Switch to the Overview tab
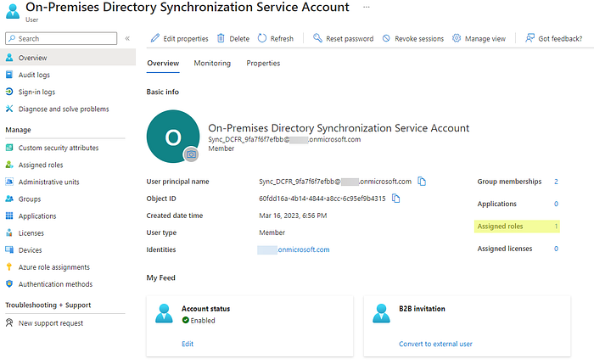 pos(163,64)
